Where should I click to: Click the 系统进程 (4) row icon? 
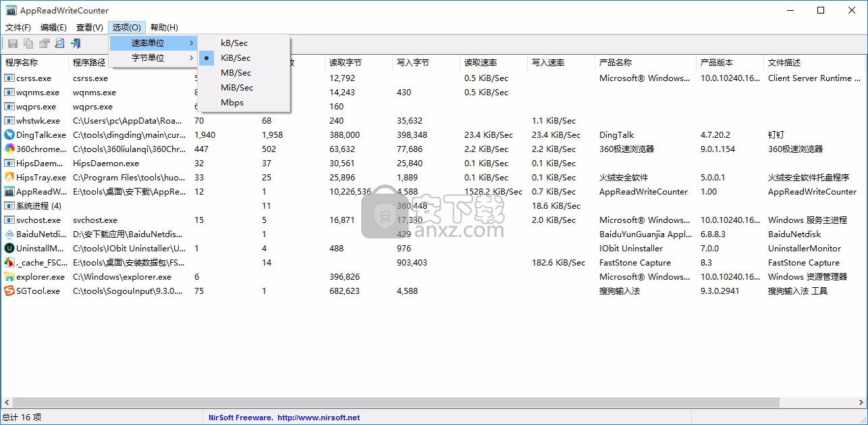[9, 206]
